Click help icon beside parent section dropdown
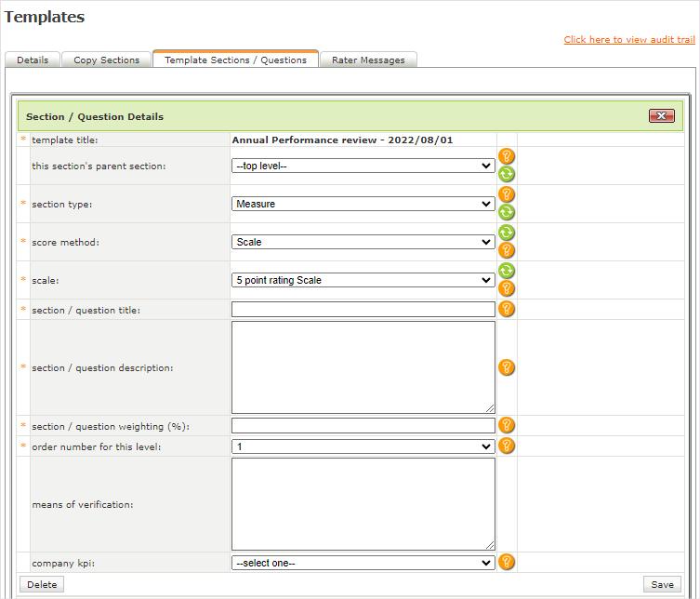This screenshot has width=700, height=599. [507, 156]
